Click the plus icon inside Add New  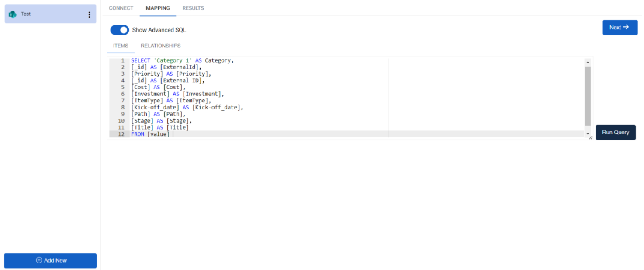point(39,260)
